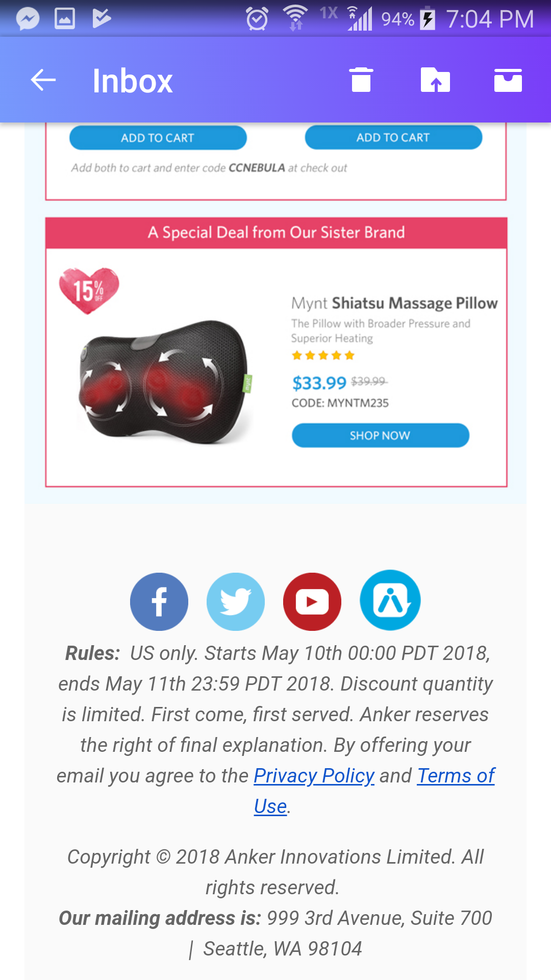This screenshot has height=980, width=551.
Task: Open the Privacy Policy link
Action: point(314,776)
